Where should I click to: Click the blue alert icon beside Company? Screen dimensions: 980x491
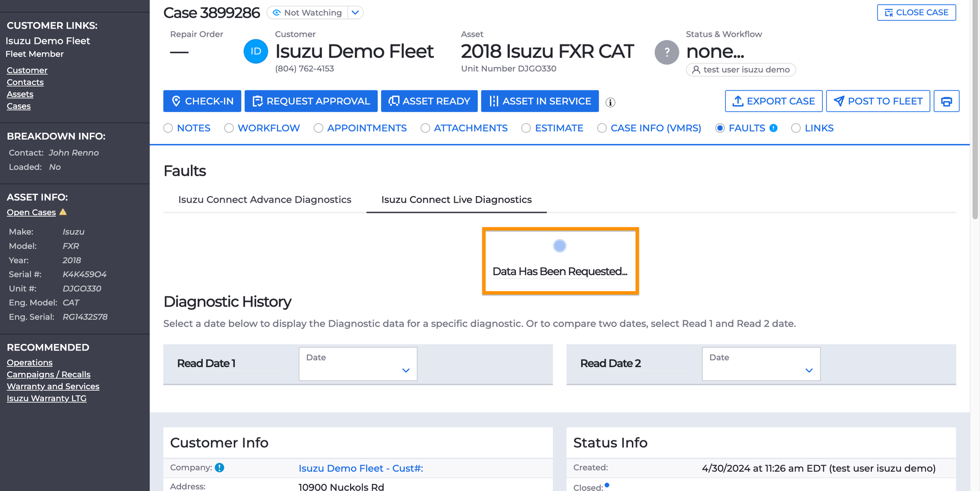coord(219,467)
